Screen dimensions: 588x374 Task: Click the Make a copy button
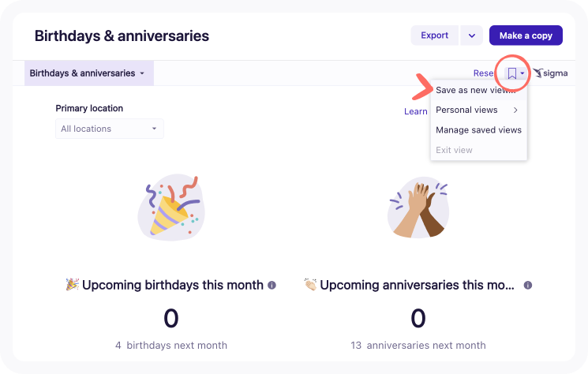[526, 36]
